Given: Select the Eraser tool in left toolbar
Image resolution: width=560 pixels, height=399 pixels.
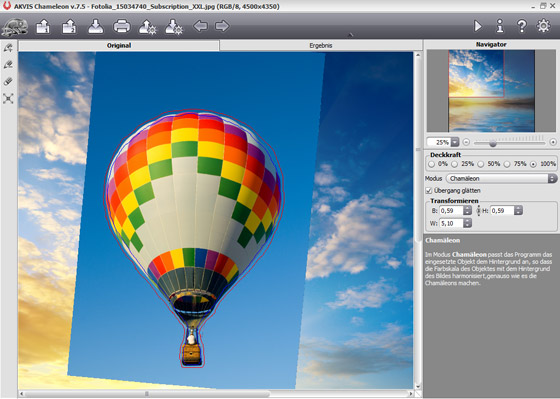Looking at the screenshot, I should click(8, 81).
